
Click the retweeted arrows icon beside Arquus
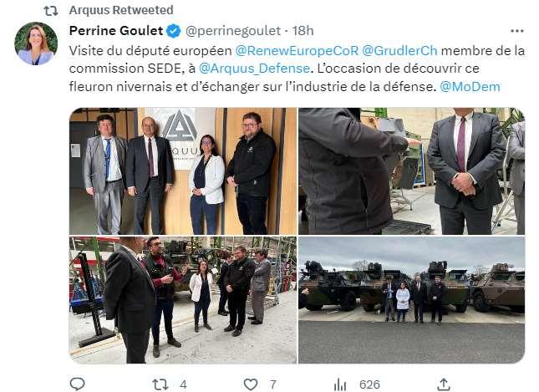pyautogui.click(x=51, y=11)
